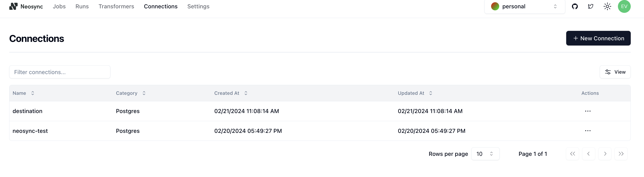
Task: Focus the Filter connections input field
Action: [x=60, y=72]
